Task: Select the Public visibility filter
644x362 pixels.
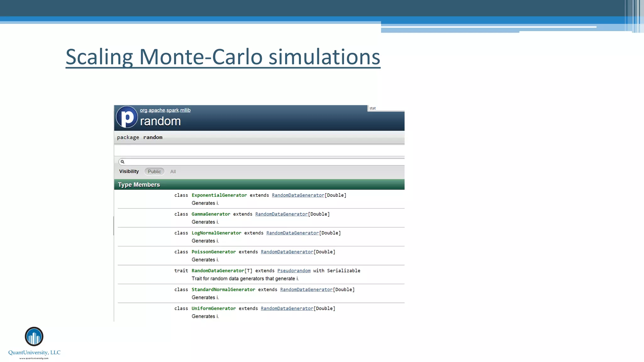Action: coord(154,172)
